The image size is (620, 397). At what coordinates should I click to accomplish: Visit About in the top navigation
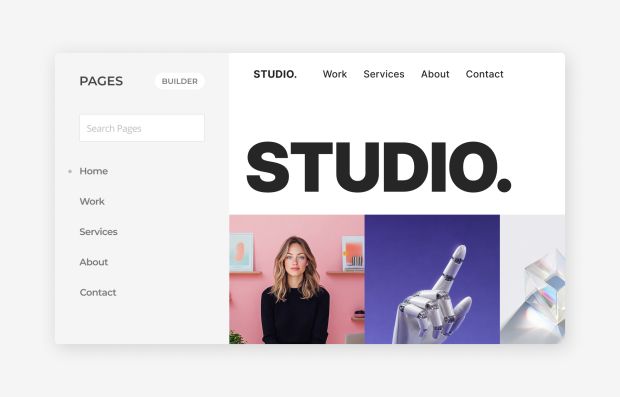click(435, 74)
